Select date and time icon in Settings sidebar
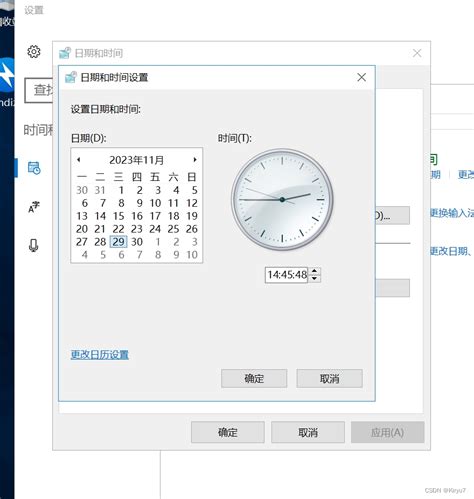 [x=34, y=168]
